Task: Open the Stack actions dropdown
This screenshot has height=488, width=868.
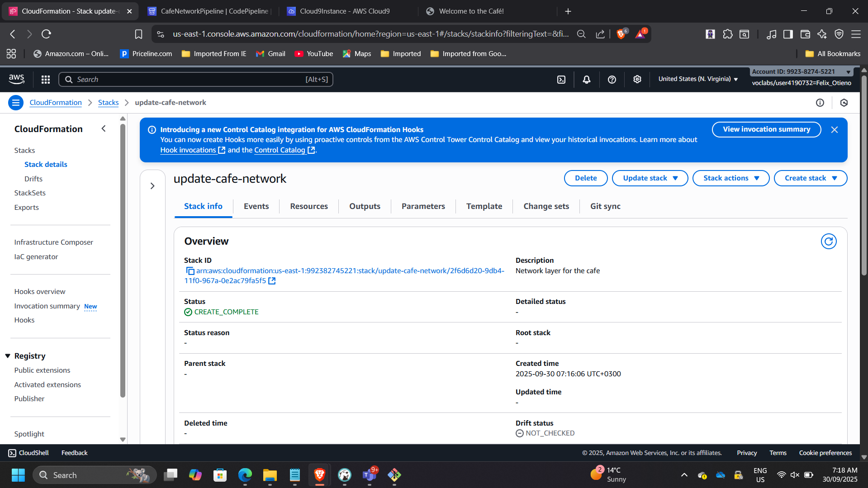Action: tap(730, 178)
